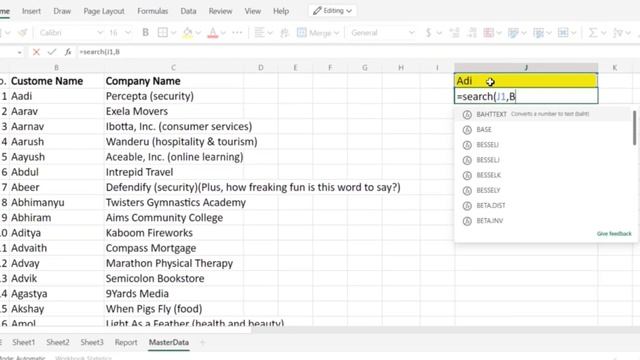Add a new sheet with the plus button
This screenshot has width=640, height=360.
point(202,342)
